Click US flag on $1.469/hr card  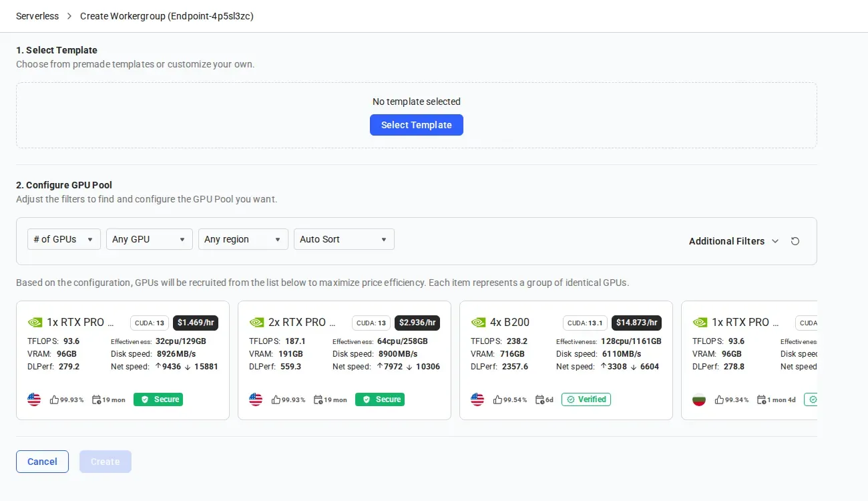[x=34, y=399]
